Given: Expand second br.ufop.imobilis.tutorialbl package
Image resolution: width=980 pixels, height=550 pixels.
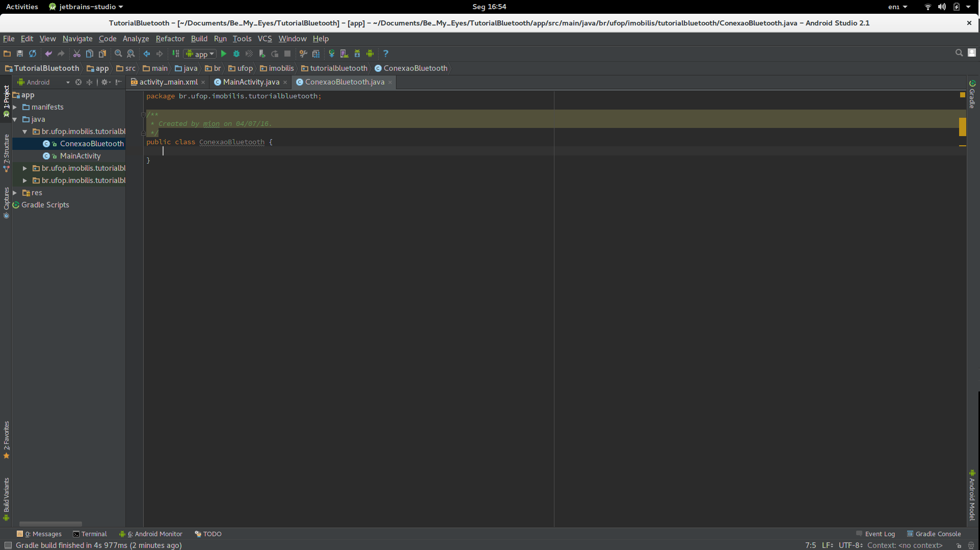Looking at the screenshot, I should (x=25, y=168).
